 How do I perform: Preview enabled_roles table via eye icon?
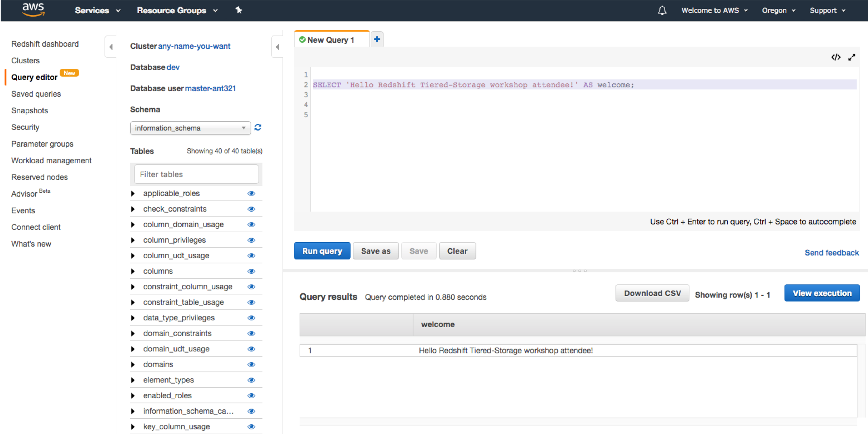point(251,395)
